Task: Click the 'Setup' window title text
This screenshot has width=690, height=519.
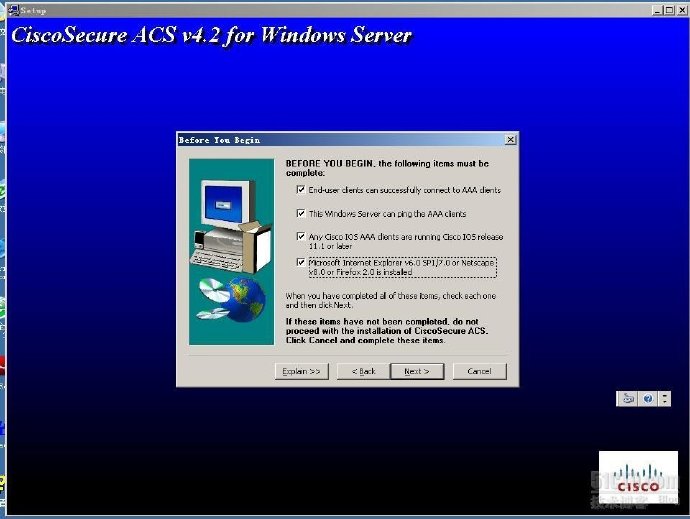Action: [x=33, y=10]
